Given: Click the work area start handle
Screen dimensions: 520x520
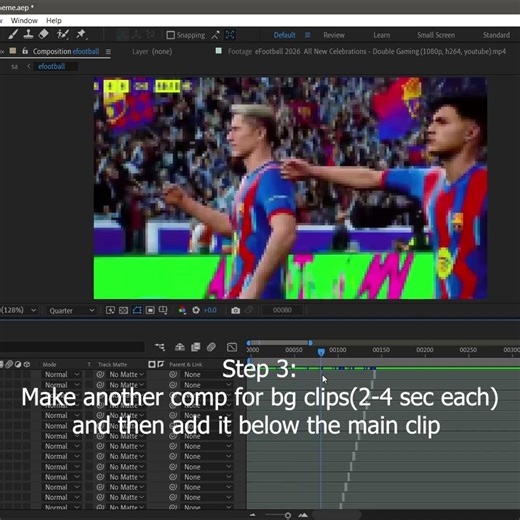Looking at the screenshot, I should [248, 343].
